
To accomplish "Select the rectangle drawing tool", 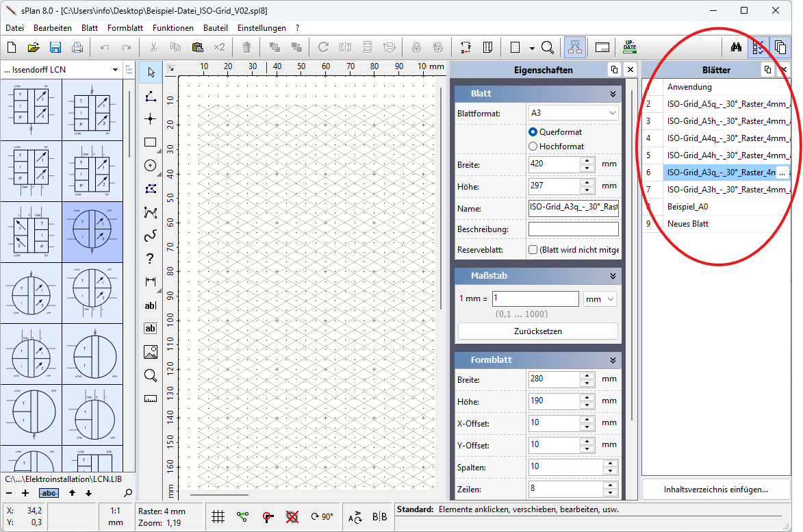I will [x=151, y=142].
